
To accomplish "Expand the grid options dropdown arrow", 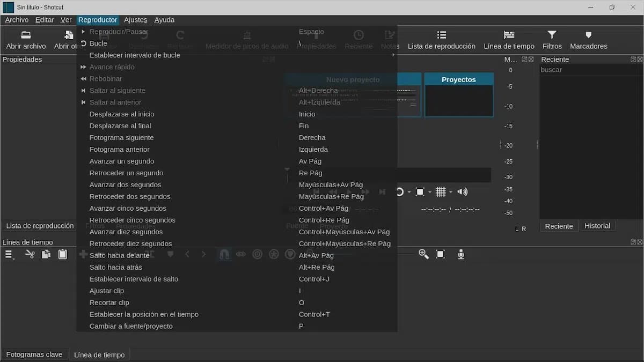I will click(451, 192).
